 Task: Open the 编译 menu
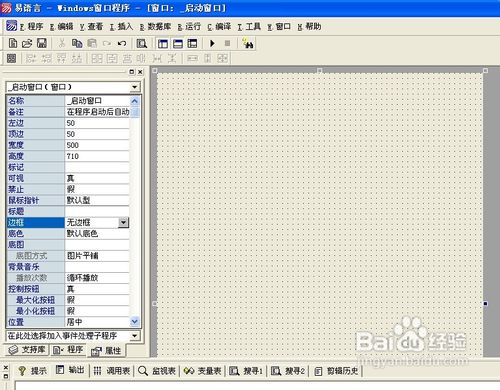point(219,26)
